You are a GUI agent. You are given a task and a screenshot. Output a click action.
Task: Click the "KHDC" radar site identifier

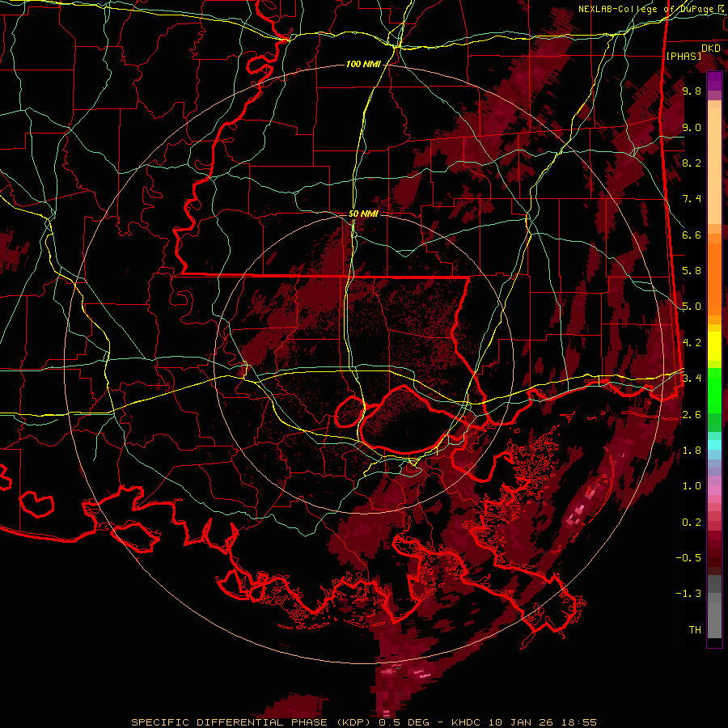(468, 722)
